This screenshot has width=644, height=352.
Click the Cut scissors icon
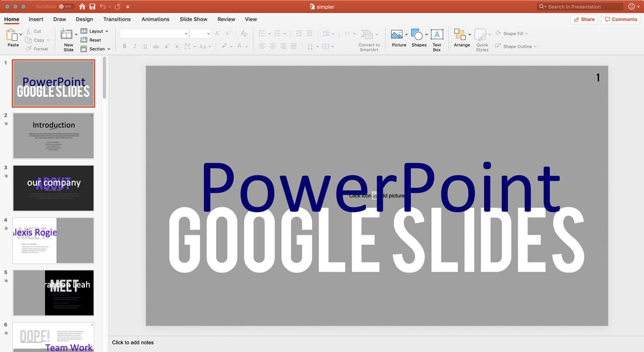(28, 31)
